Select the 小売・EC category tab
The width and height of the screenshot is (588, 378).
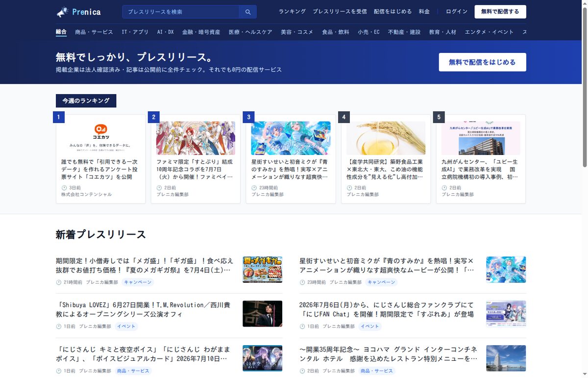click(x=368, y=32)
